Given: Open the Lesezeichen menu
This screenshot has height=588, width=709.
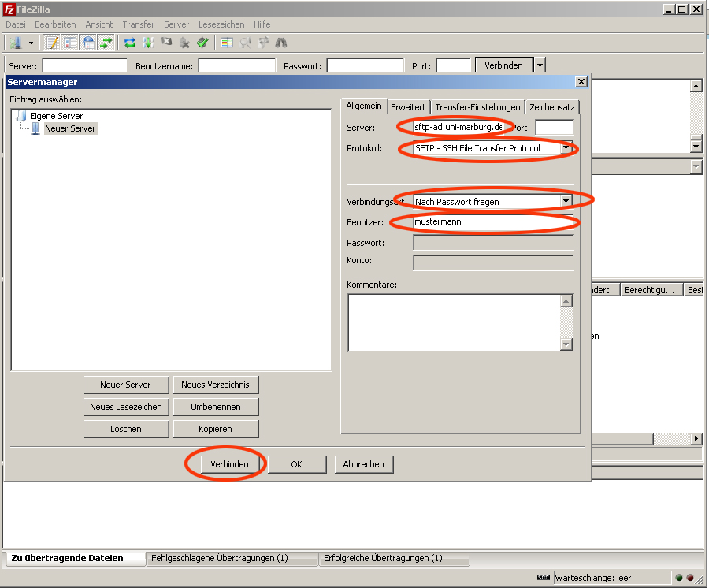Looking at the screenshot, I should point(221,24).
